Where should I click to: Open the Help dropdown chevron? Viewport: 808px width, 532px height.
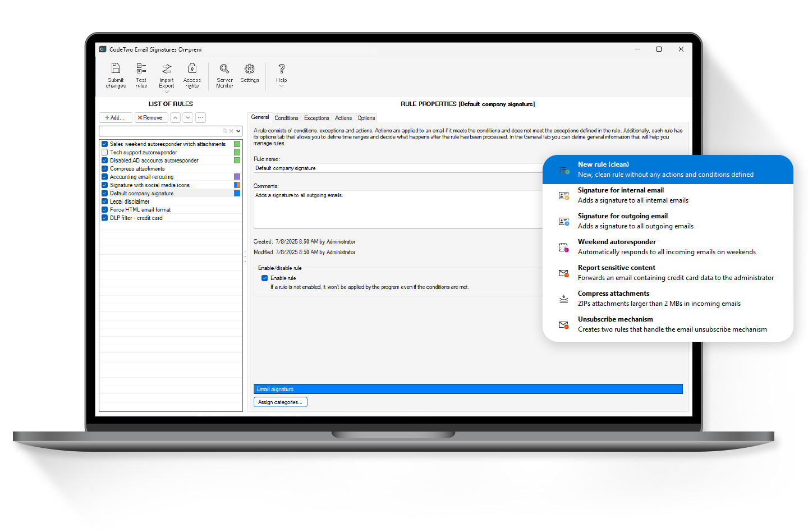point(281,85)
